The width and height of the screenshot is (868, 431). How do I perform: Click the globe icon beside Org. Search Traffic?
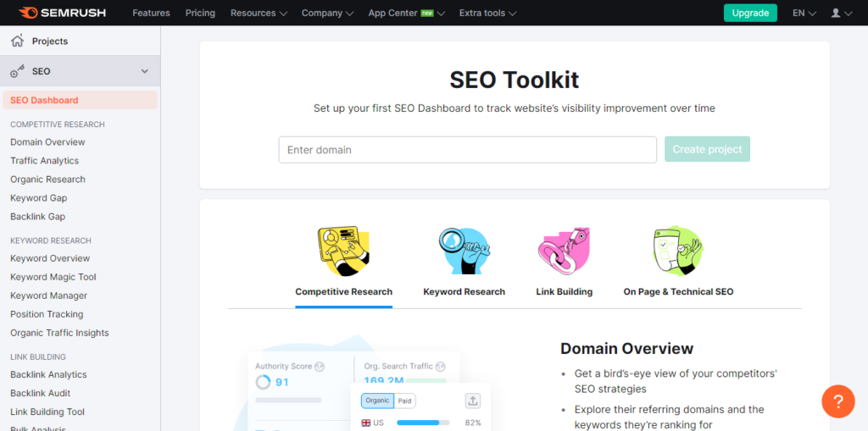(x=440, y=367)
